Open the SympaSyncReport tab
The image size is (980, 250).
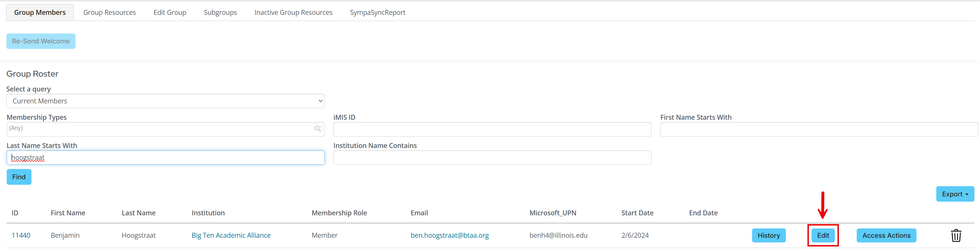(x=377, y=13)
